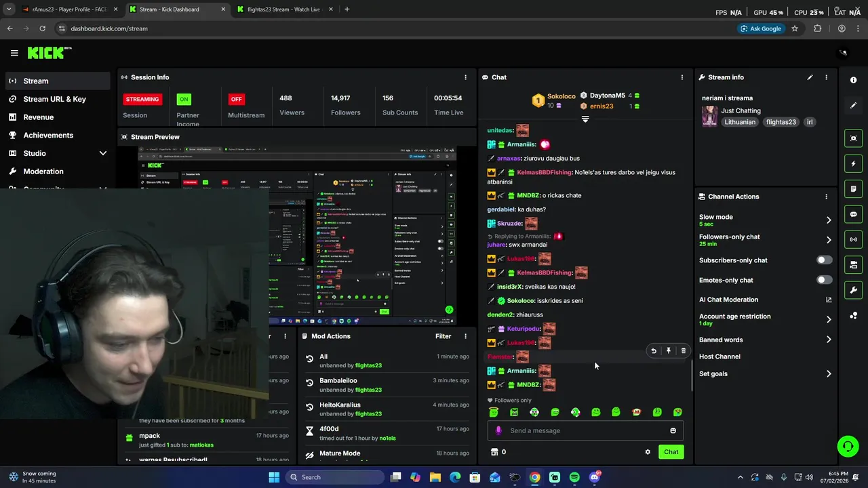Expand Slow mode options

(828, 220)
